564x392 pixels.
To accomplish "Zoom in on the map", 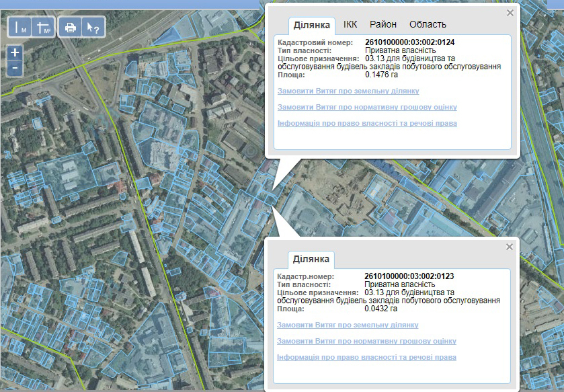I will click(x=15, y=52).
